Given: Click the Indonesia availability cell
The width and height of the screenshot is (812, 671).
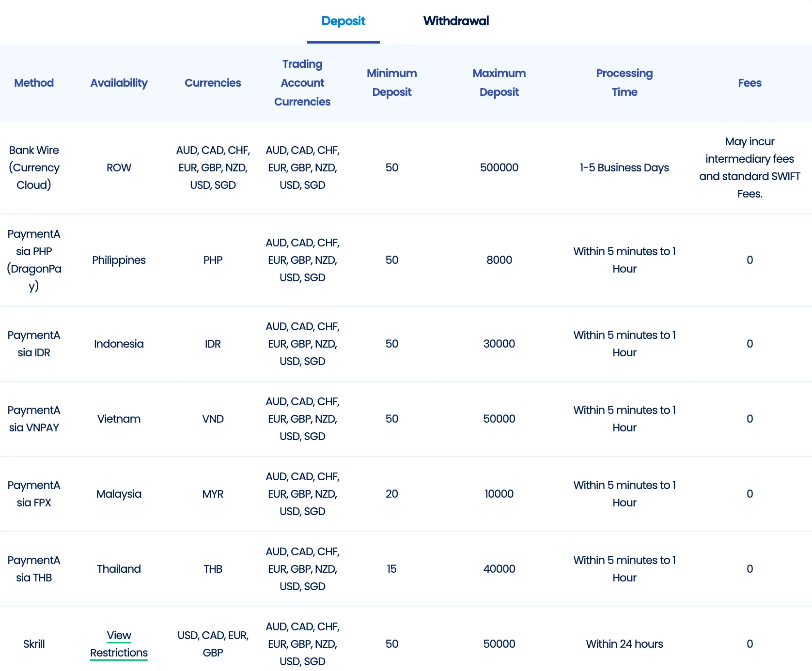Looking at the screenshot, I should [x=119, y=344].
